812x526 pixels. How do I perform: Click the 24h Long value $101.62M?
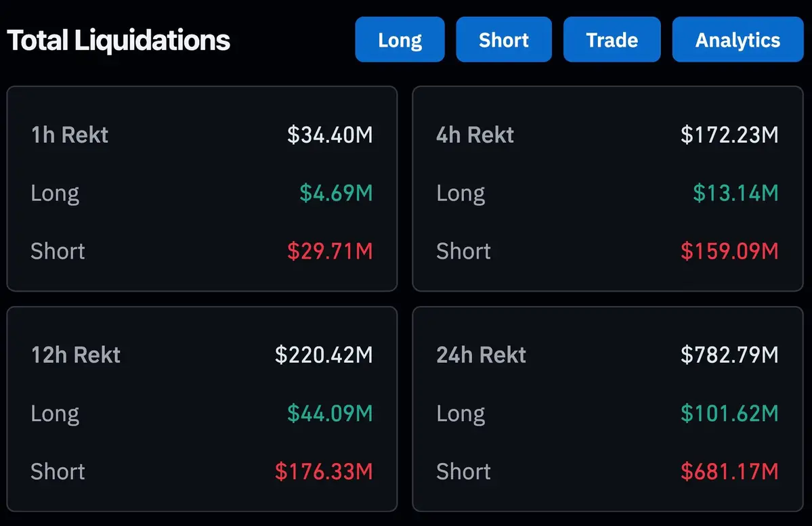point(729,414)
